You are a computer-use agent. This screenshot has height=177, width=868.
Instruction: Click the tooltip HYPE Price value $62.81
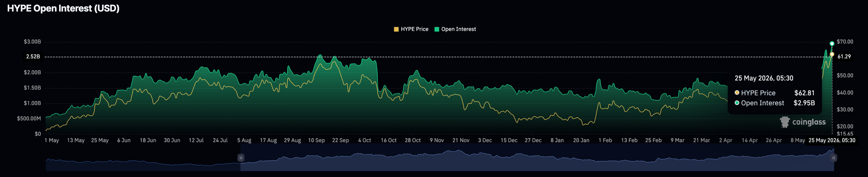pos(804,93)
